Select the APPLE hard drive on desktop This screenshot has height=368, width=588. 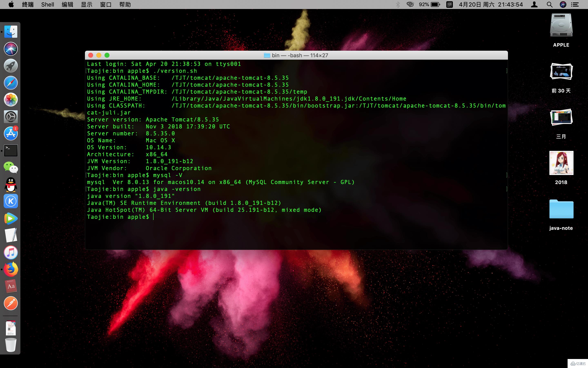[x=561, y=30]
